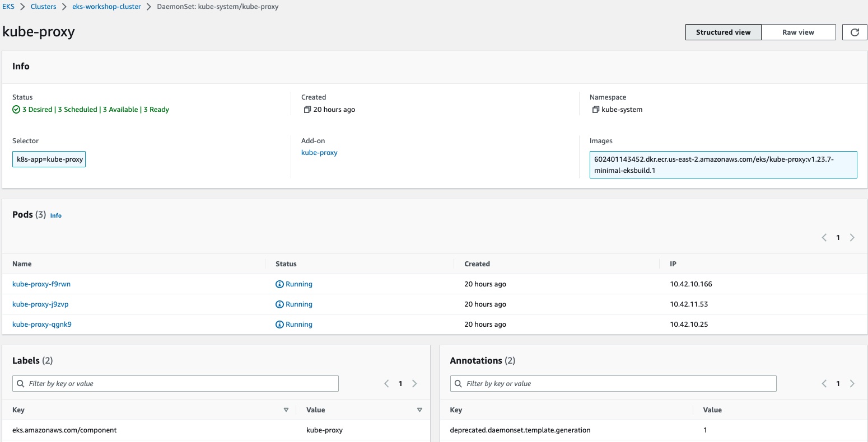This screenshot has height=442, width=868.
Task: Sort Labels by Key column
Action: point(286,410)
